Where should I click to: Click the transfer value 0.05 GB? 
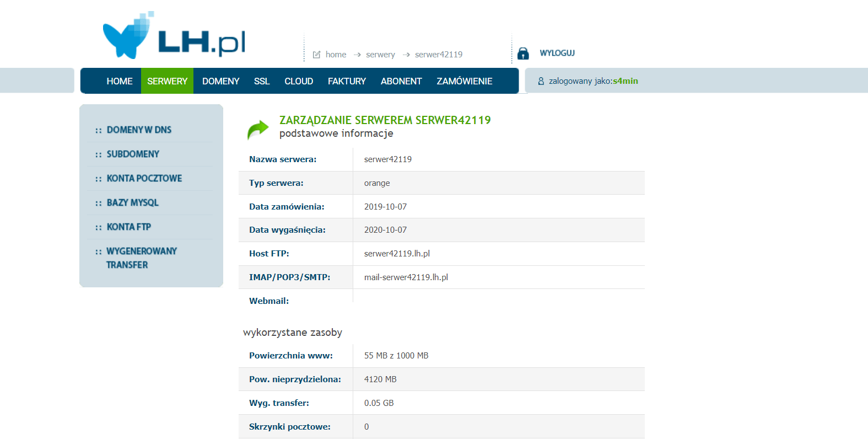coord(379,403)
